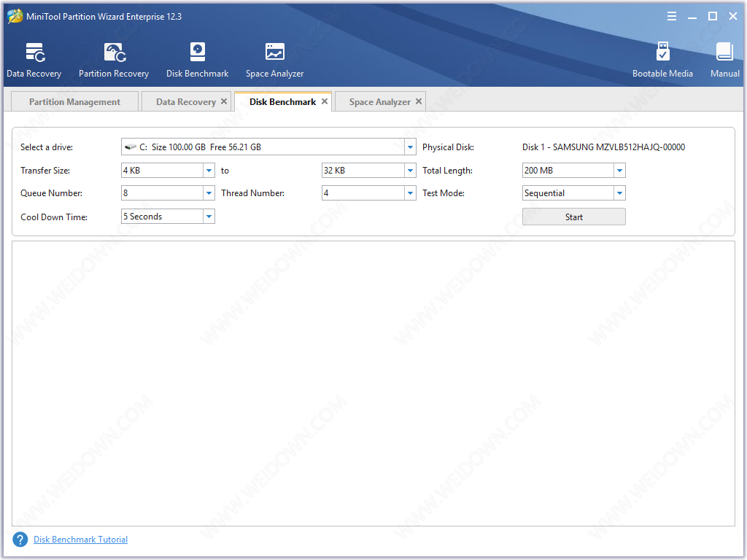Close the Data Recovery tab
The width and height of the screenshot is (747, 560).
point(224,101)
